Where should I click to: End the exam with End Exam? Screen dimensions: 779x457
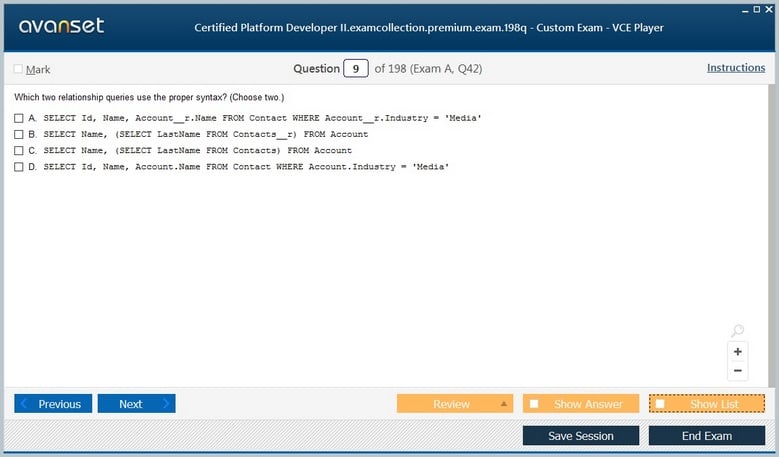(706, 436)
